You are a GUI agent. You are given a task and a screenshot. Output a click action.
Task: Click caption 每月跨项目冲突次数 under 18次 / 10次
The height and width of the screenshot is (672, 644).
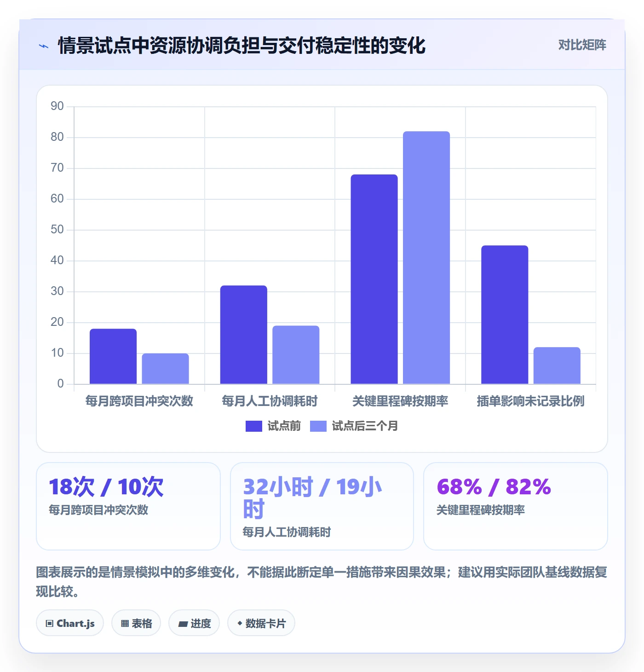coord(98,510)
